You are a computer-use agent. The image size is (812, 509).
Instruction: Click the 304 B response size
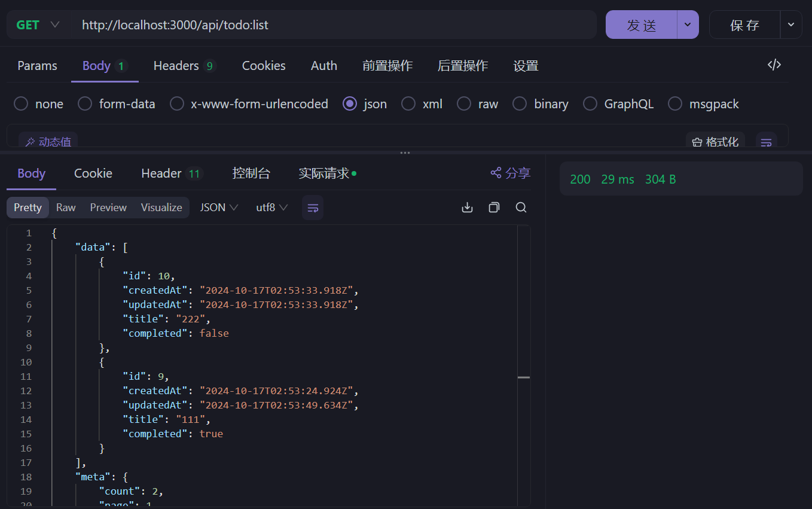(x=660, y=179)
